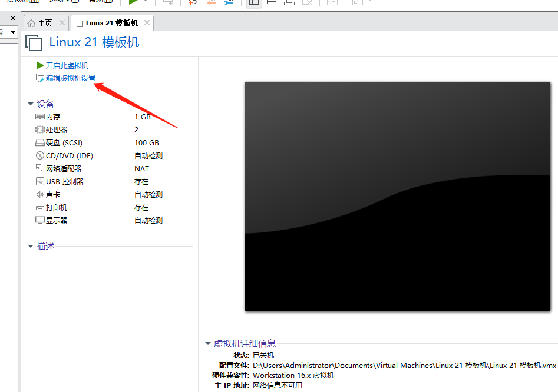Collapse the 虚拟机详细信息 section

coord(208,343)
